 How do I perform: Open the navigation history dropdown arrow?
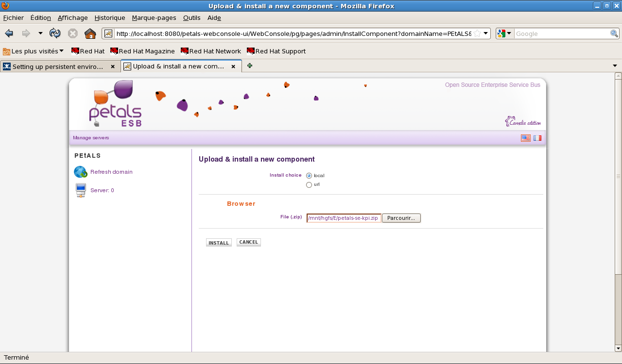(40, 33)
